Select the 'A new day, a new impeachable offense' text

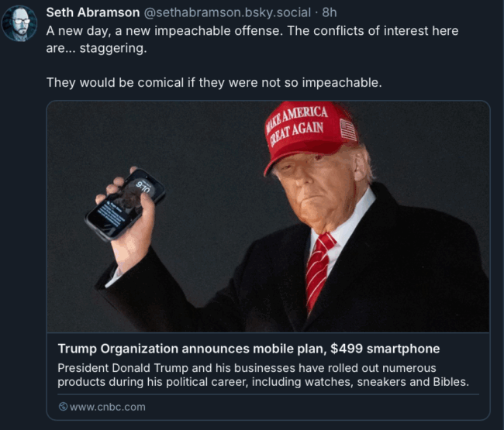pos(164,31)
